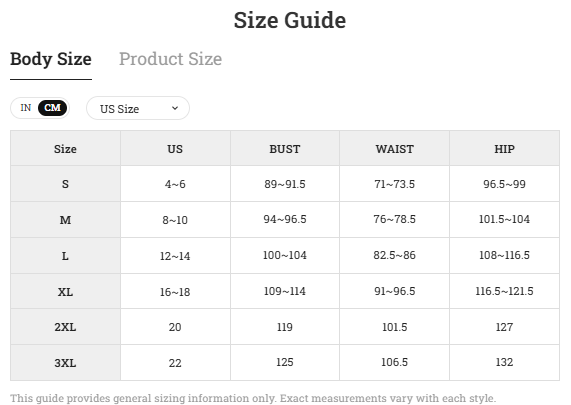Click the Size column header
This screenshot has width=571, height=405.
66,149
